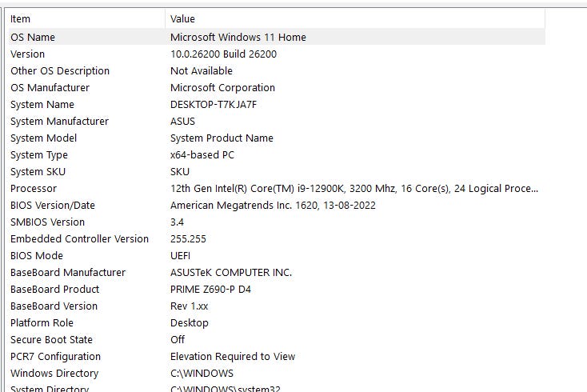This screenshot has height=392, width=587.
Task: Select the Secure Boot State label
Action: (52, 339)
